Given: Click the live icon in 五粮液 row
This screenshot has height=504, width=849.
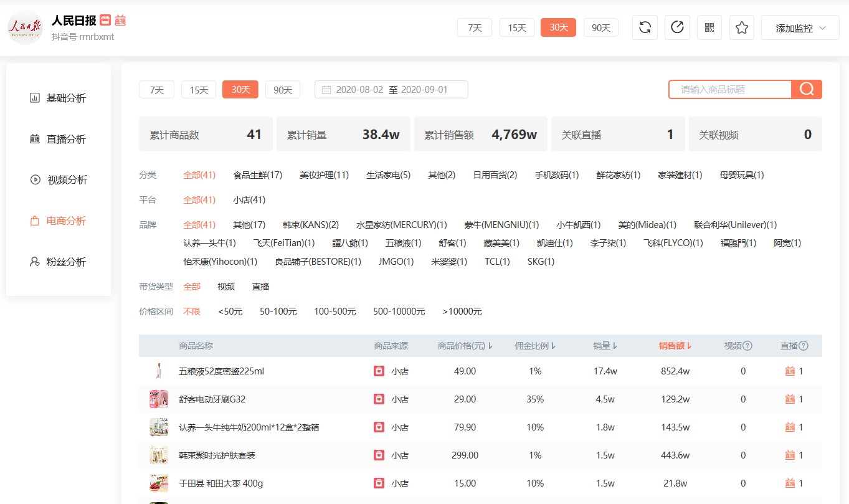Looking at the screenshot, I should click(x=790, y=371).
